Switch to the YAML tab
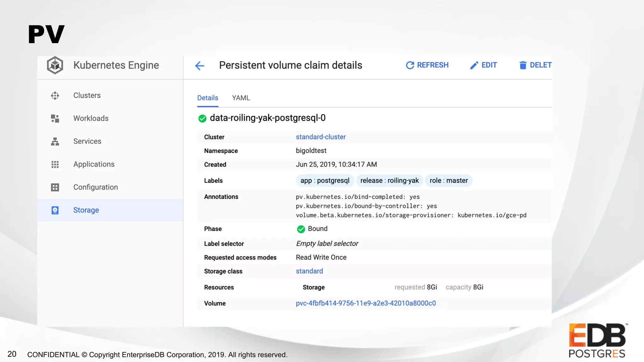 tap(241, 98)
